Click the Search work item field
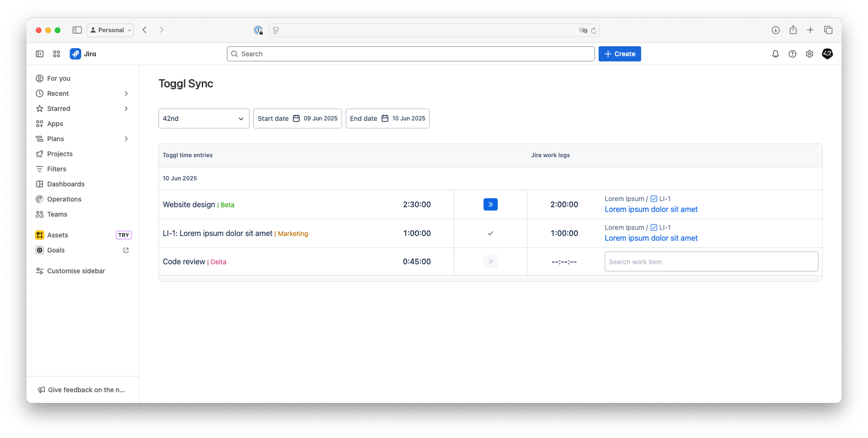 click(711, 262)
